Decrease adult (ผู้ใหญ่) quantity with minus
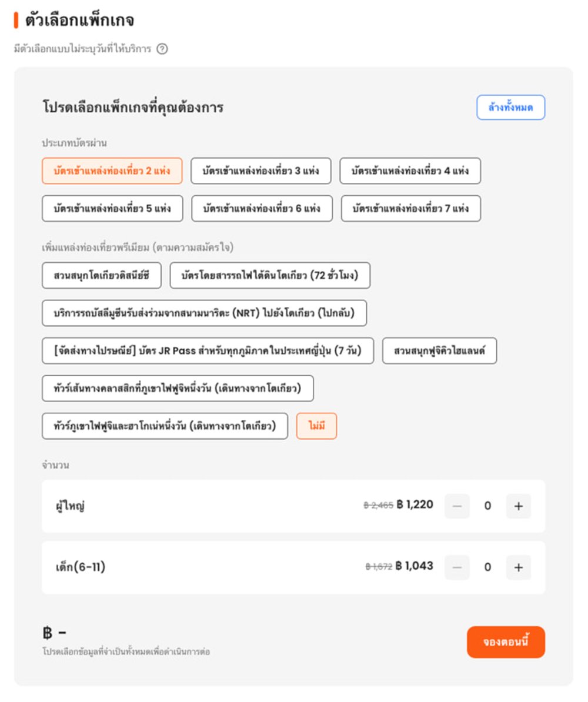 click(457, 506)
